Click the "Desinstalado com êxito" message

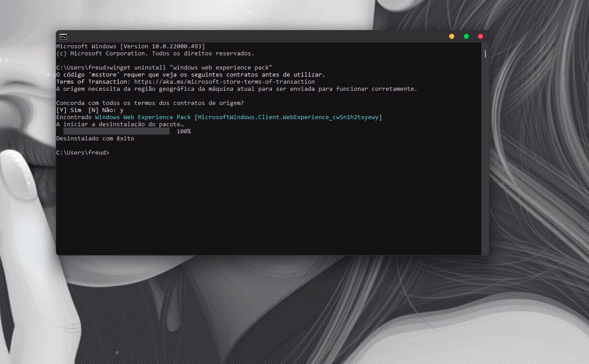click(95, 139)
